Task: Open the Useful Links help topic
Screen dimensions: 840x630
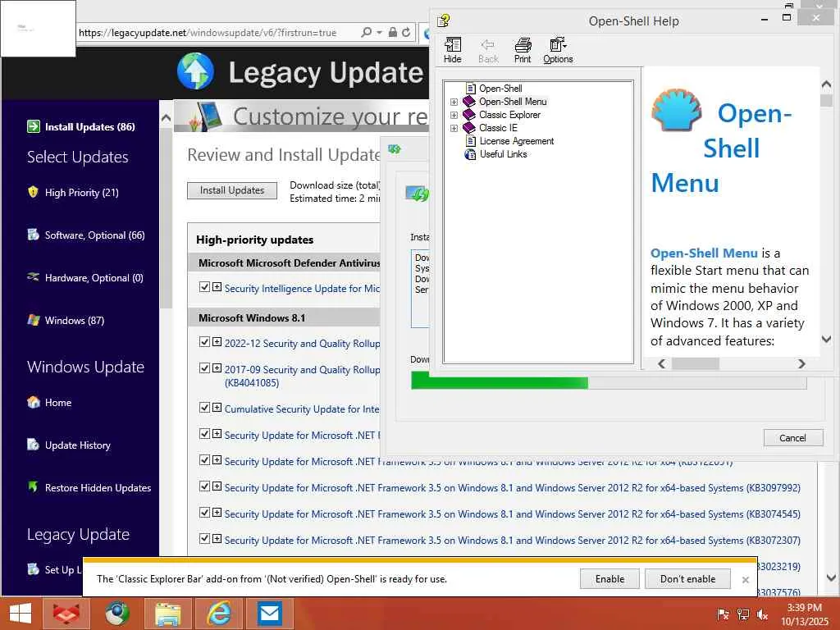Action: (503, 154)
